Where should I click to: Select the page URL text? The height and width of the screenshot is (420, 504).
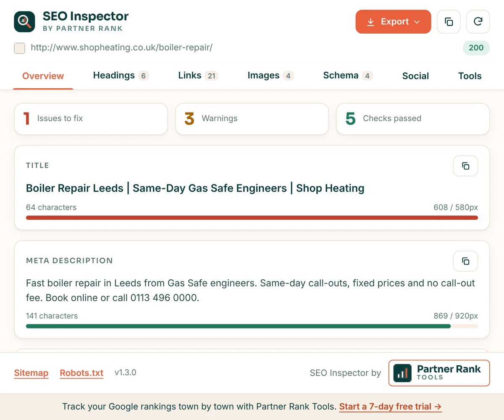pos(122,47)
